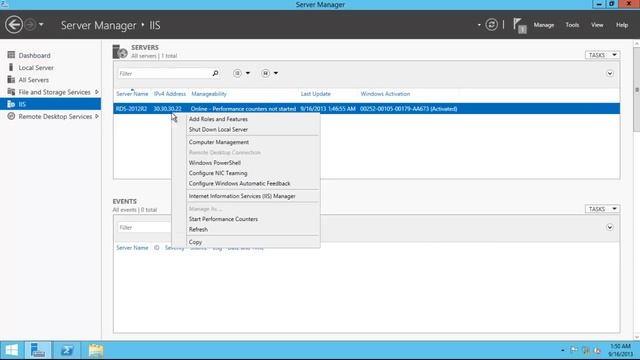
Task: Select File and Storage Services
Action: [54, 92]
